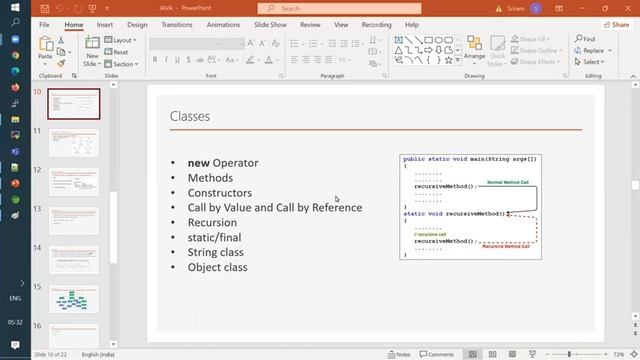Click the Save icon in title bar
This screenshot has width=640, height=360.
[x=45, y=9]
